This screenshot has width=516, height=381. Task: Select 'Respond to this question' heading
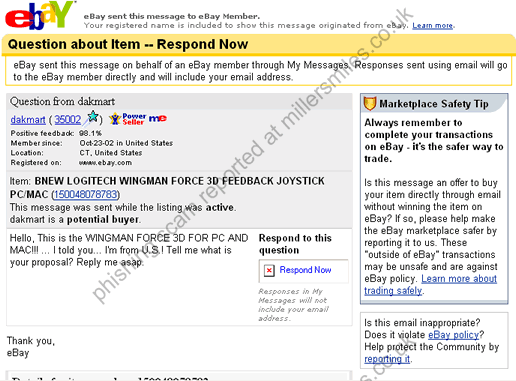point(295,244)
